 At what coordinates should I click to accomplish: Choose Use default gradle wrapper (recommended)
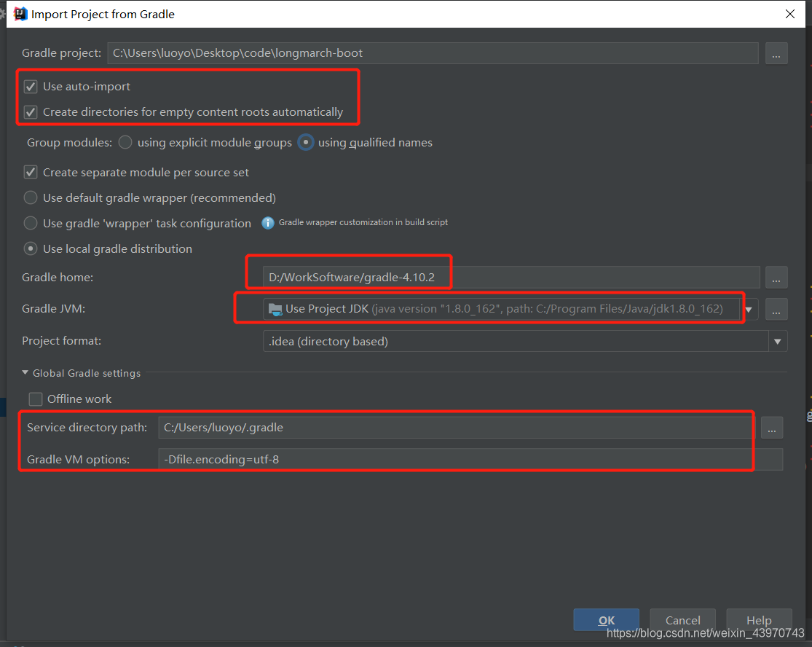30,197
